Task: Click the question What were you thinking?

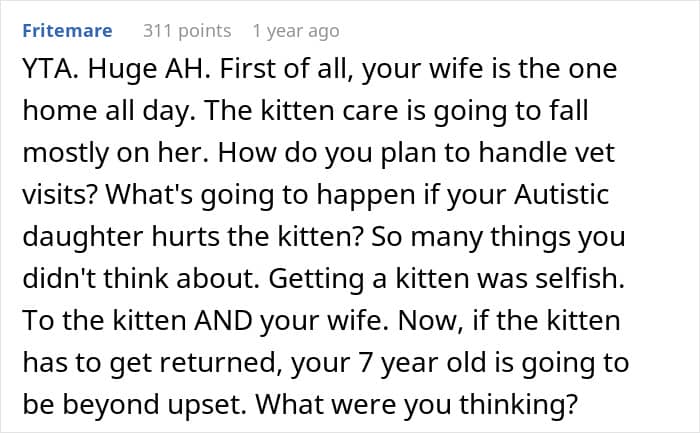Action: pos(417,405)
